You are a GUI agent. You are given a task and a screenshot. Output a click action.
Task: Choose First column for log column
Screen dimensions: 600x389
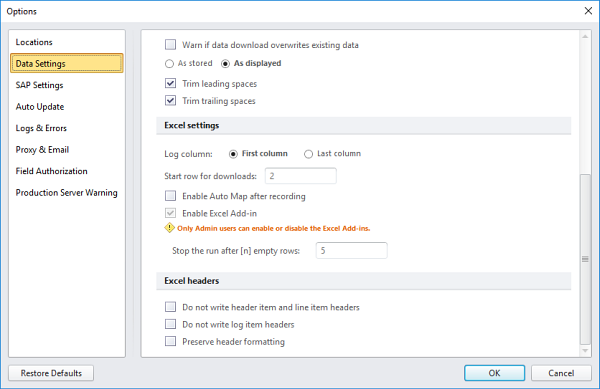233,154
